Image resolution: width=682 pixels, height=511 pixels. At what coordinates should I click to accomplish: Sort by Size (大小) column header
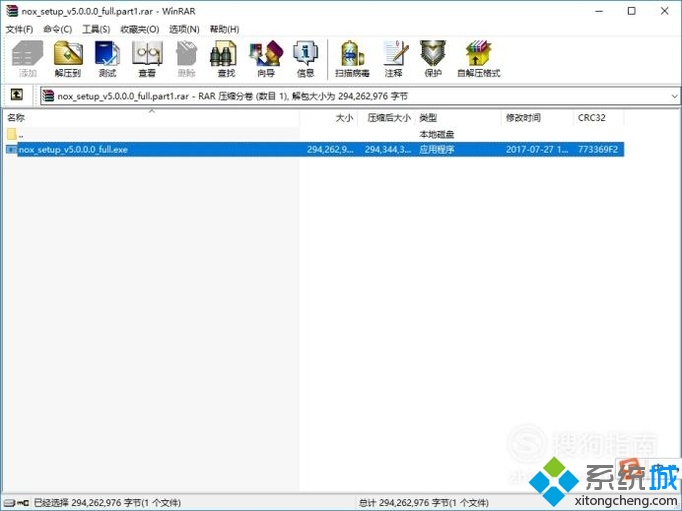coord(328,117)
